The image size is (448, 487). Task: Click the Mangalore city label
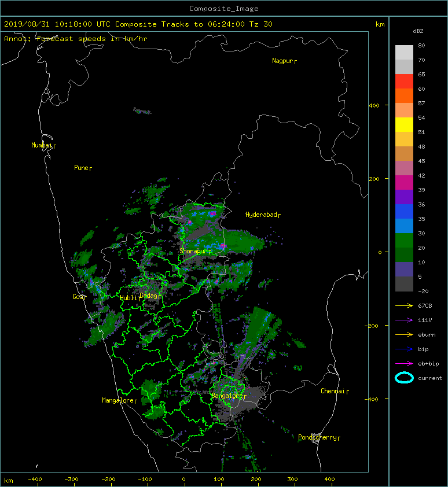[x=119, y=400]
